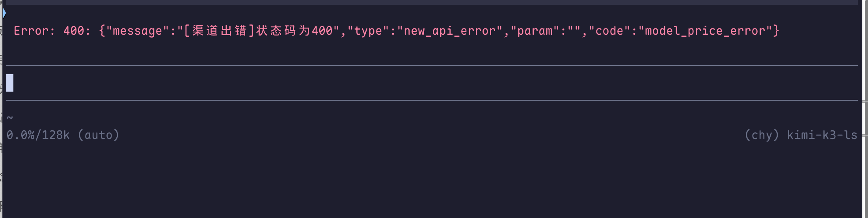Click the blue arrow marker at left edge
Screen dimensions: 868x218
click(x=4, y=13)
